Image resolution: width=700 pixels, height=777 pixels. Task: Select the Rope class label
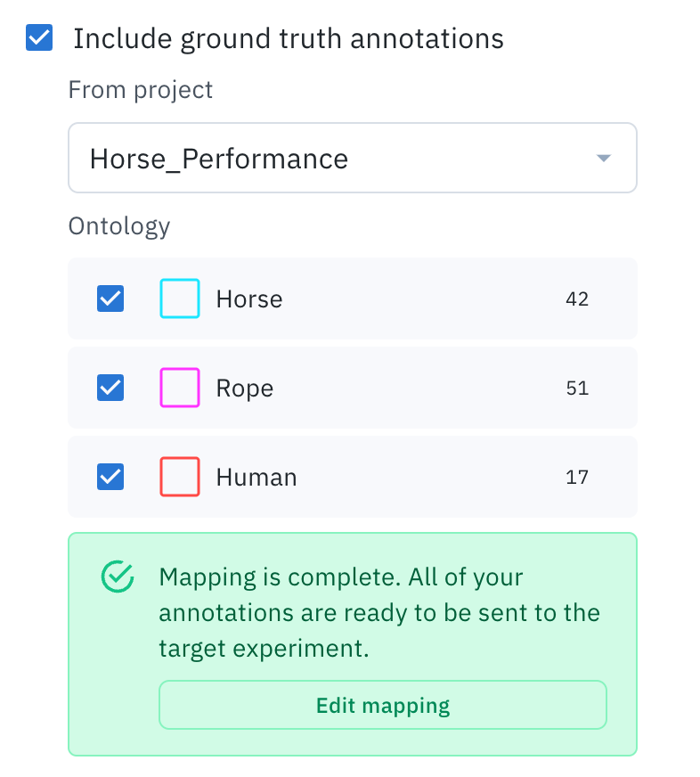click(245, 388)
